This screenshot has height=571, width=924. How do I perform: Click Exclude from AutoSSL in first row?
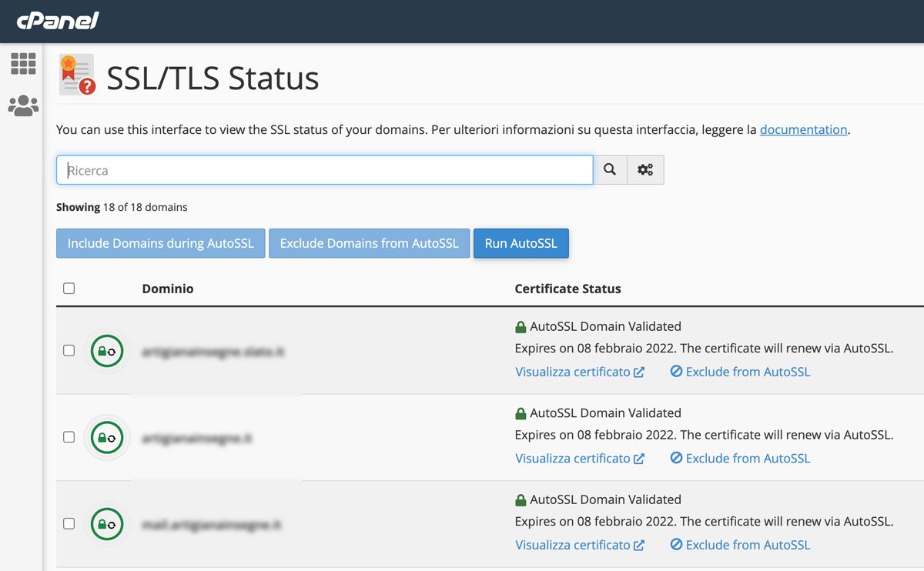click(740, 372)
